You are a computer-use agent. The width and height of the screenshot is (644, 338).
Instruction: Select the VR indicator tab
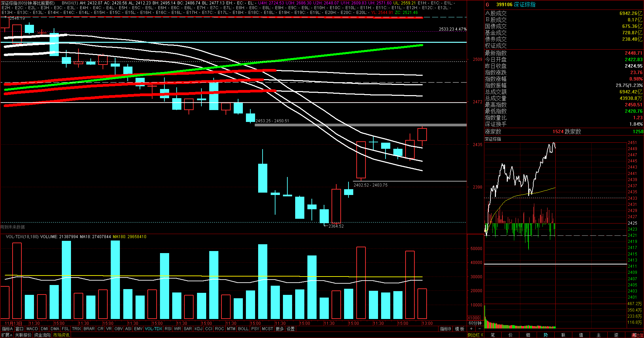(x=109, y=329)
